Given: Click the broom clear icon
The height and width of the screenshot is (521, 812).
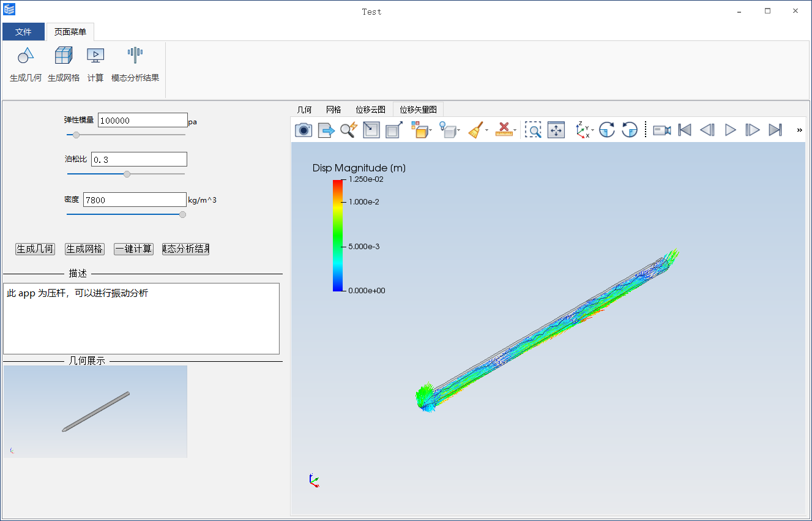Looking at the screenshot, I should coord(475,130).
